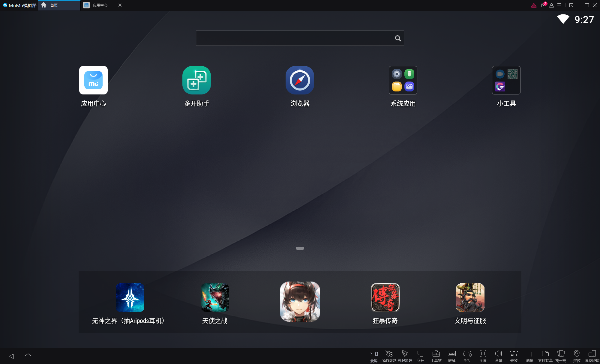Launch 多开助手 multi-instance helper
Image resolution: width=600 pixels, height=364 pixels.
click(196, 80)
